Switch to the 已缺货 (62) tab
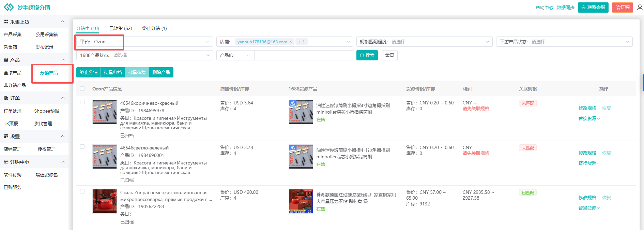This screenshot has height=230, width=644. point(121,28)
